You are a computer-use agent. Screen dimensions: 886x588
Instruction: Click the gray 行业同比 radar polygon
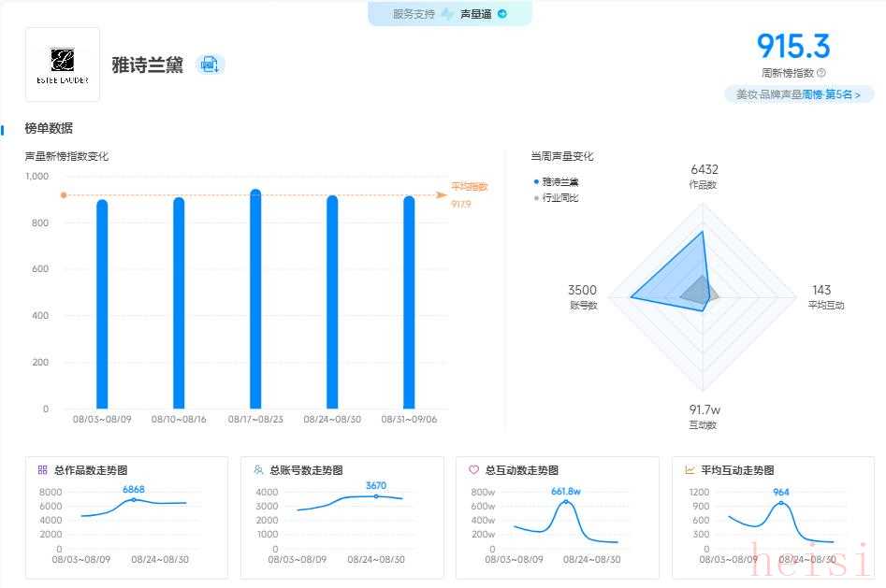pos(700,290)
